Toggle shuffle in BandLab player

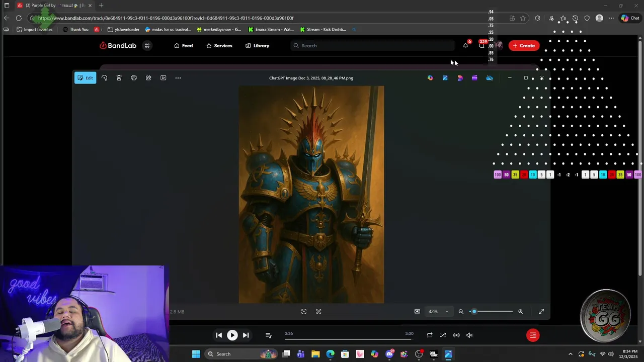(443, 335)
